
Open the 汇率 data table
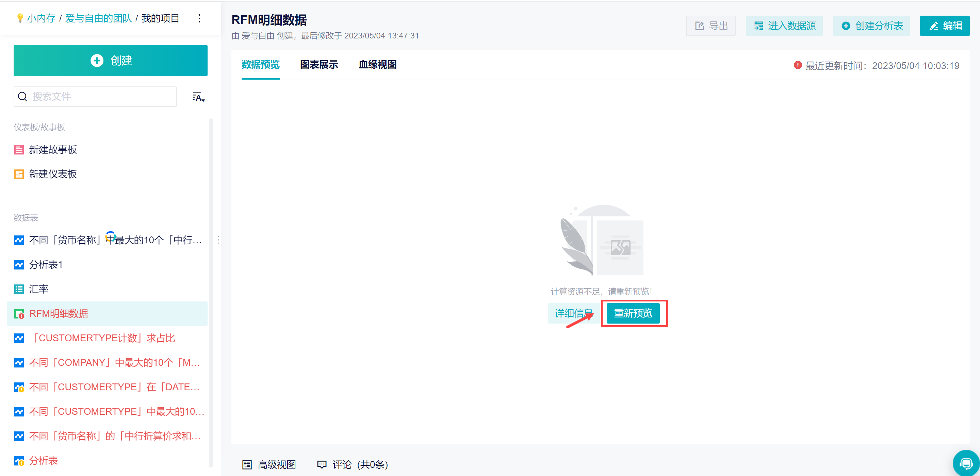coord(39,289)
